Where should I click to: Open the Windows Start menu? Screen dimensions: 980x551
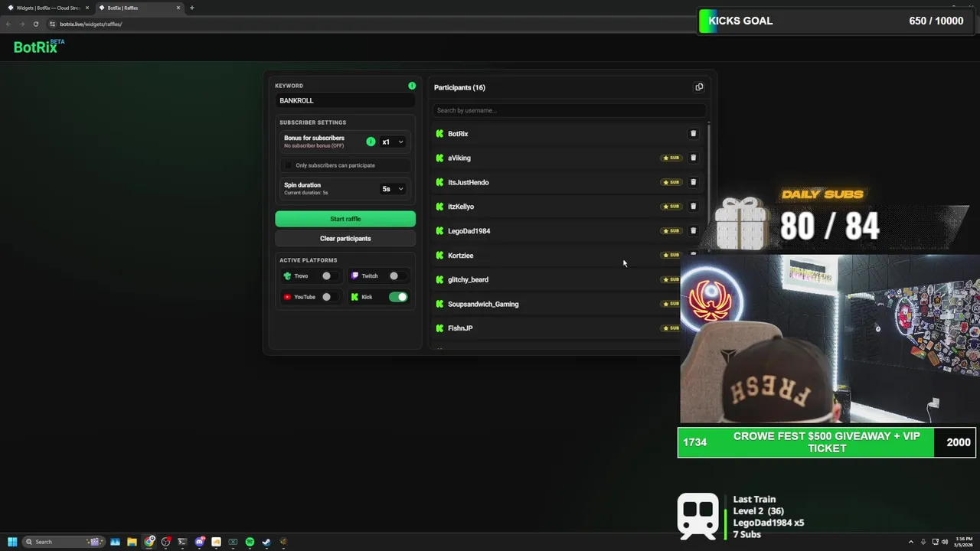(x=12, y=542)
